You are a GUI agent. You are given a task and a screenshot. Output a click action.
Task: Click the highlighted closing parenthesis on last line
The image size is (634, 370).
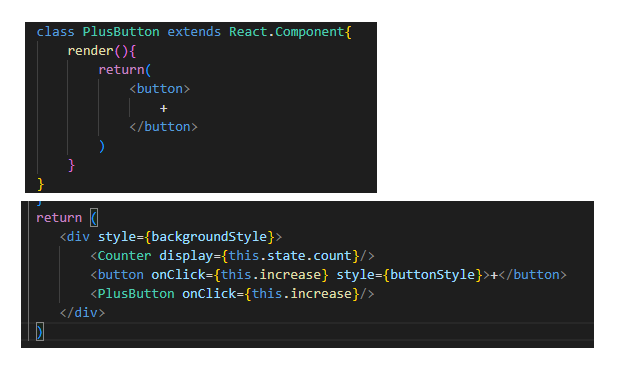[40, 332]
